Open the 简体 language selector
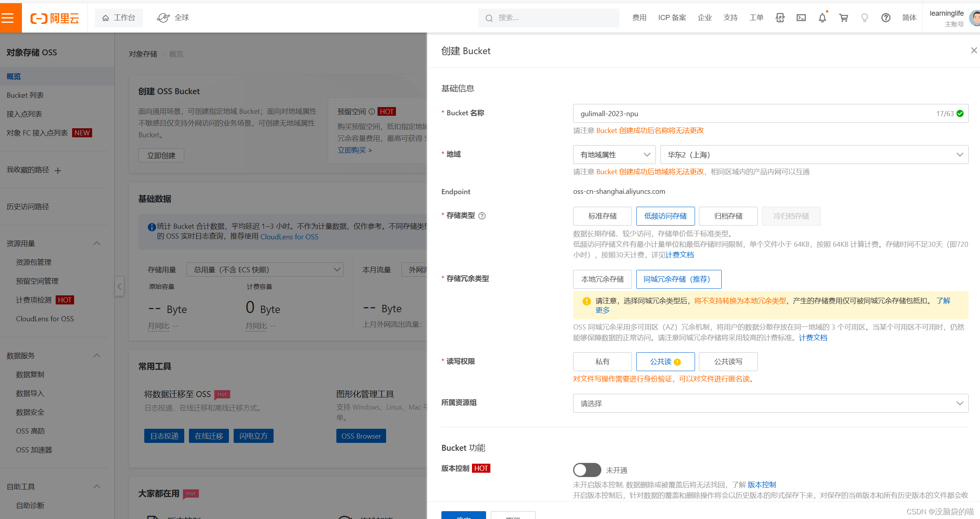This screenshot has width=980, height=519. coord(909,18)
